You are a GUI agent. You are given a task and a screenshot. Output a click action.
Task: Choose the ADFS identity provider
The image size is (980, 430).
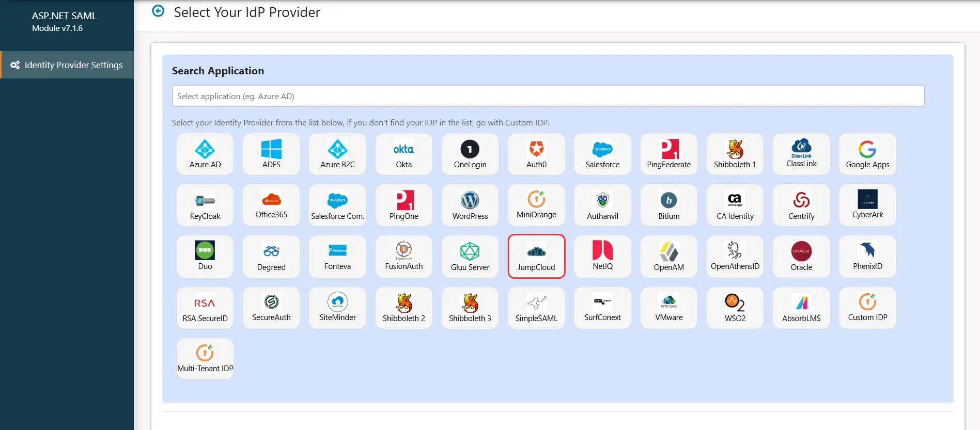point(271,154)
